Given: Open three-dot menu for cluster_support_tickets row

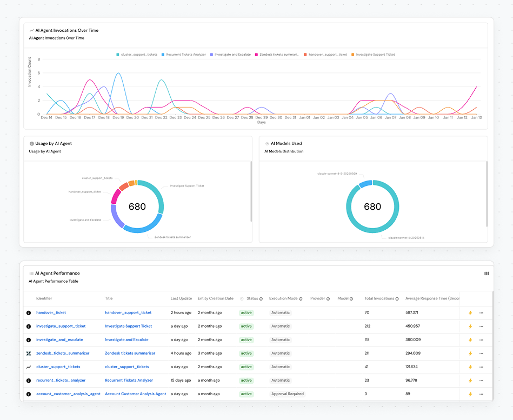Looking at the screenshot, I should tap(481, 367).
